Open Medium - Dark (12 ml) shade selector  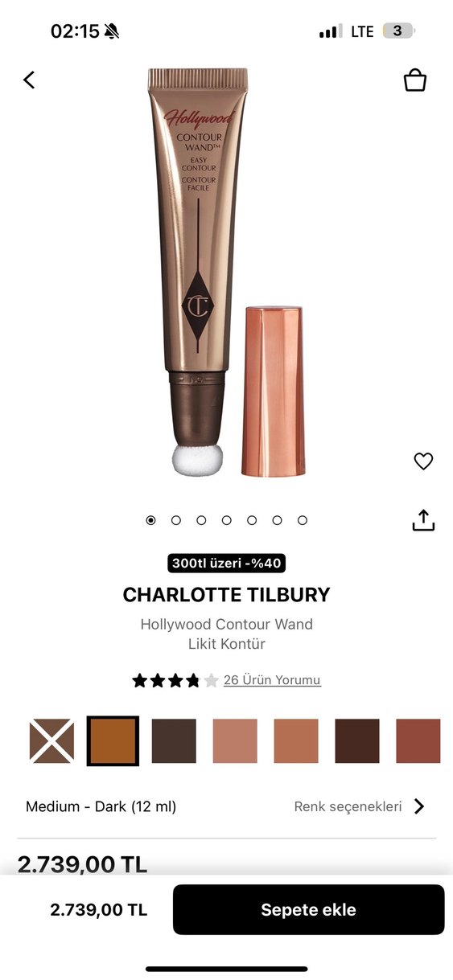[x=101, y=806]
